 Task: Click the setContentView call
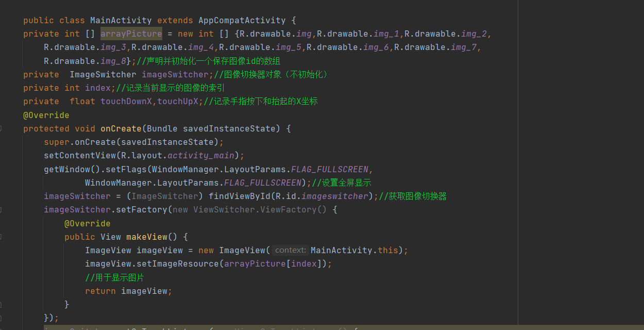coord(80,156)
